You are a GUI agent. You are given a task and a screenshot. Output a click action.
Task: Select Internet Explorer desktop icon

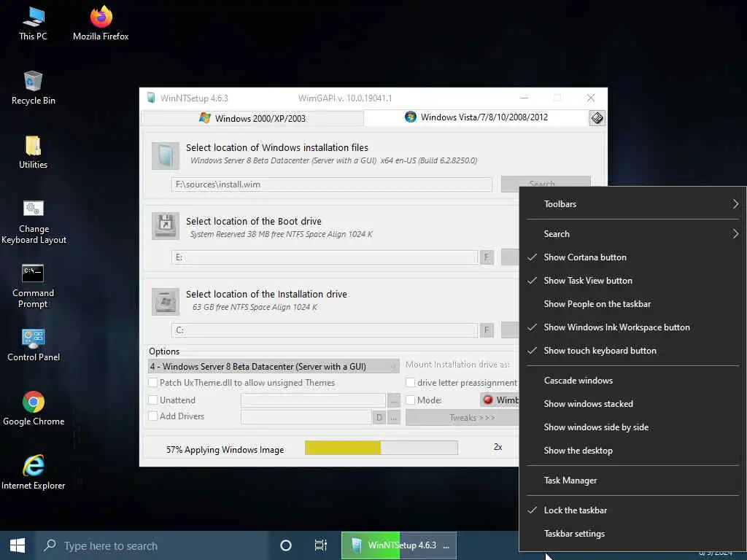pyautogui.click(x=34, y=472)
